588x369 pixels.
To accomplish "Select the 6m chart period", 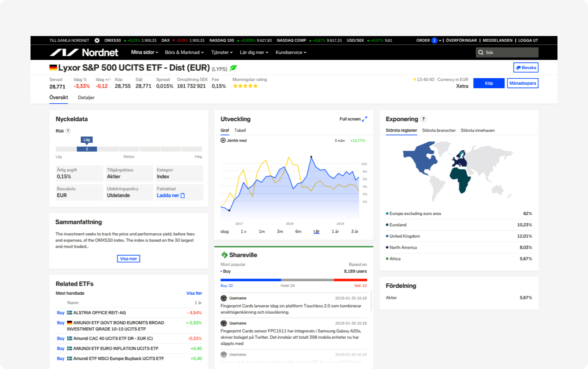I will click(298, 232).
